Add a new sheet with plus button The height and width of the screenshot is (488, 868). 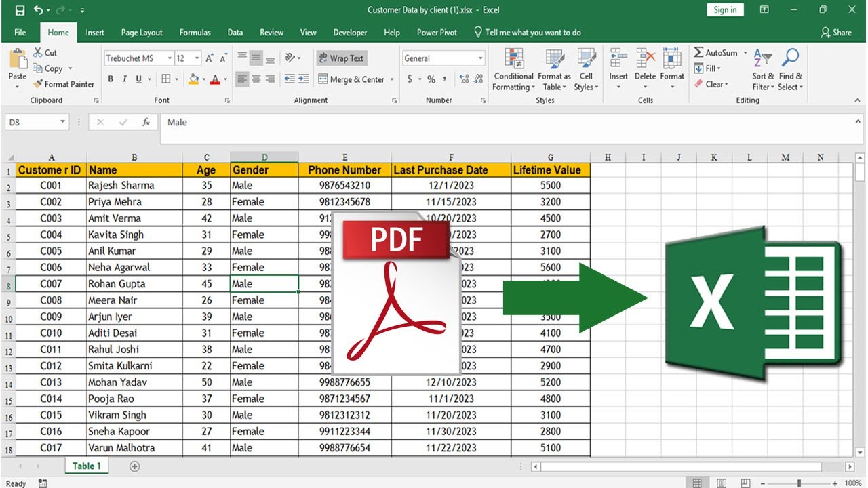pos(134,466)
